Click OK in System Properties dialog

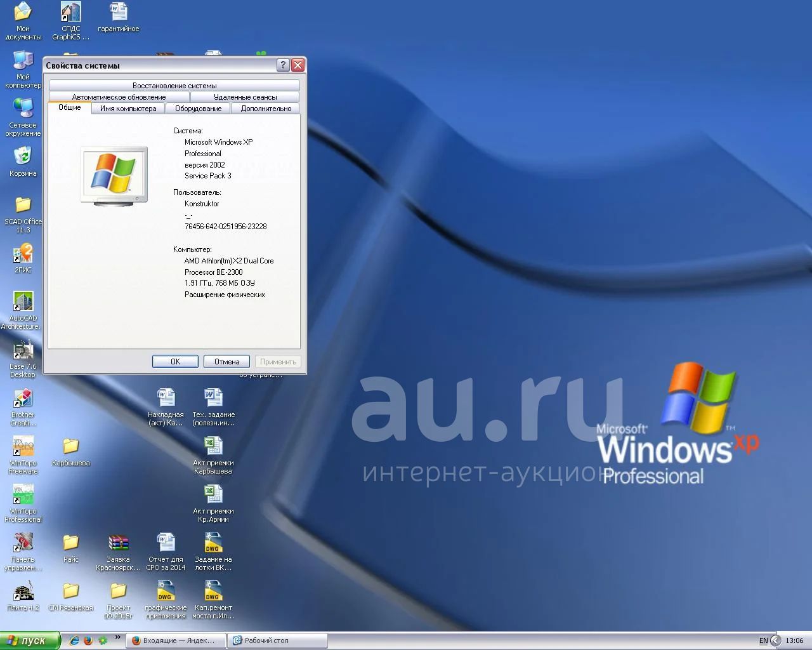175,361
